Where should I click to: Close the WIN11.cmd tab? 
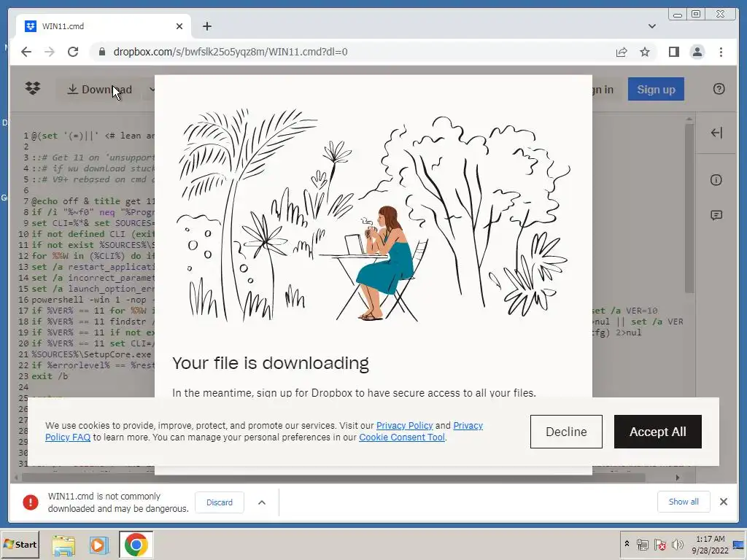click(x=179, y=26)
